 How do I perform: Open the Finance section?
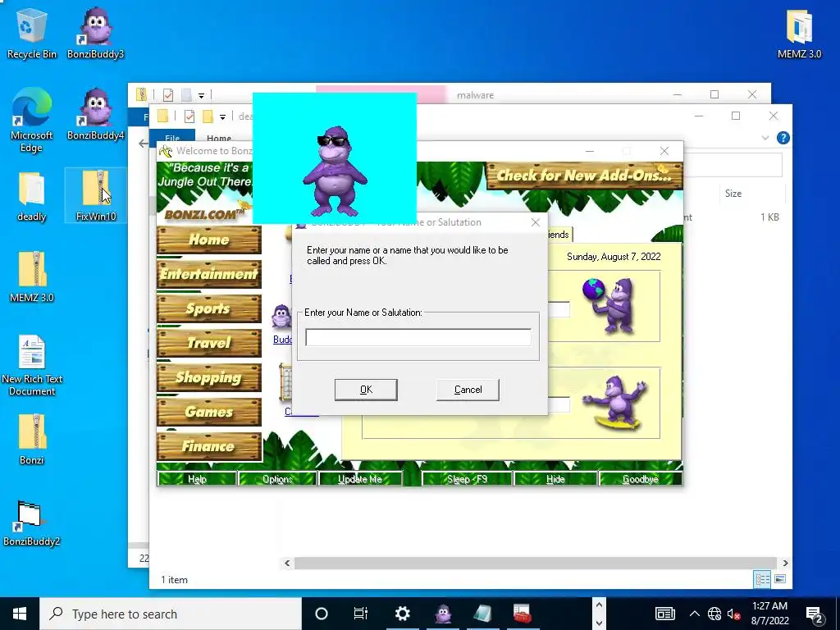coord(209,445)
